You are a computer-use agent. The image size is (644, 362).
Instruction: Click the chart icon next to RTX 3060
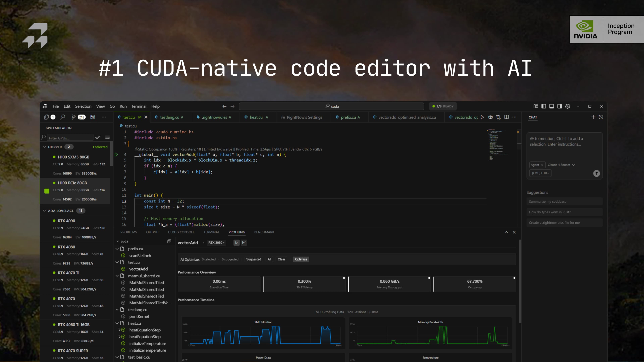pos(244,243)
